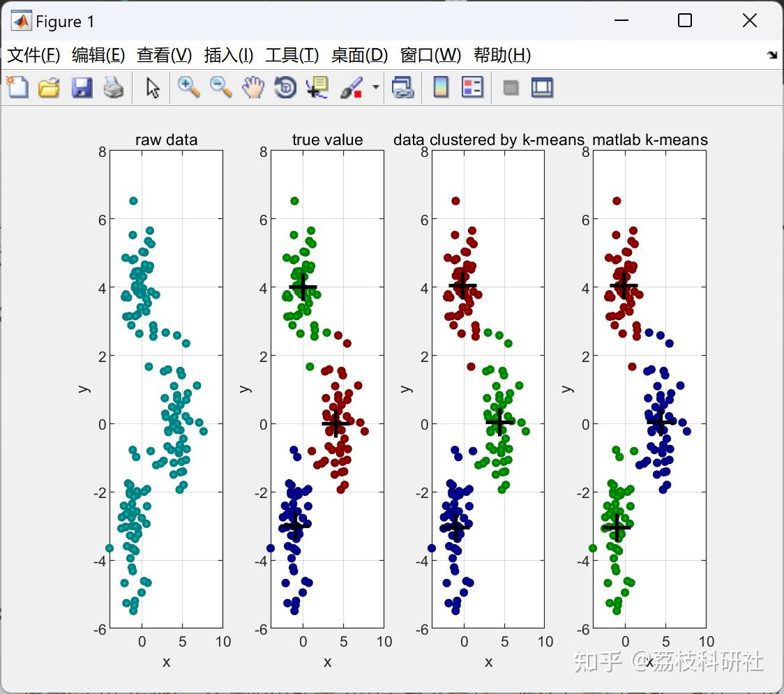Save the figure using toolbar button
Viewport: 784px width, 694px height.
(82, 87)
